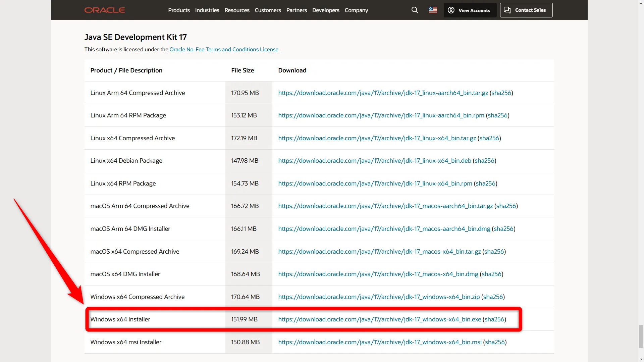Download jdk-17_macos-x64_bin.tar.gz link

click(379, 252)
